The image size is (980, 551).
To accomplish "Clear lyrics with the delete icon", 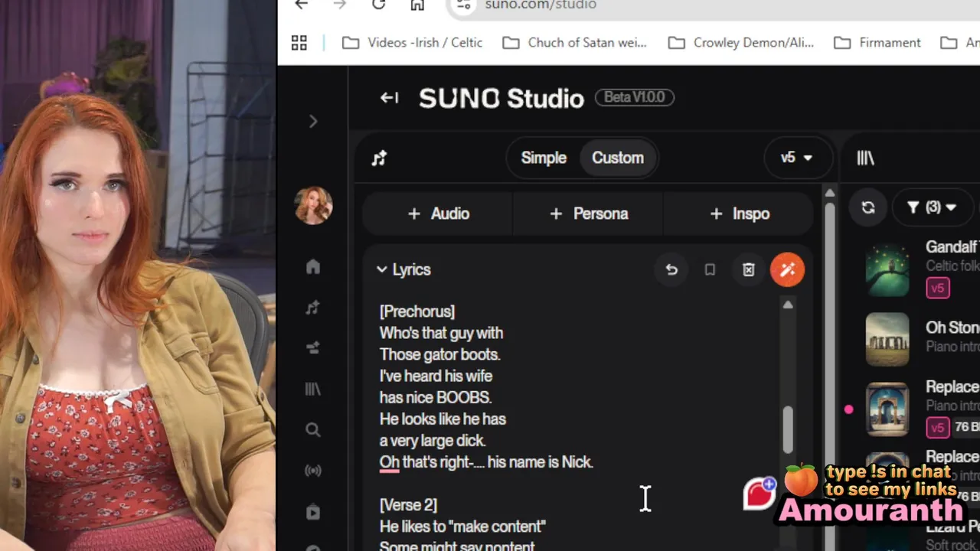I will coord(749,269).
